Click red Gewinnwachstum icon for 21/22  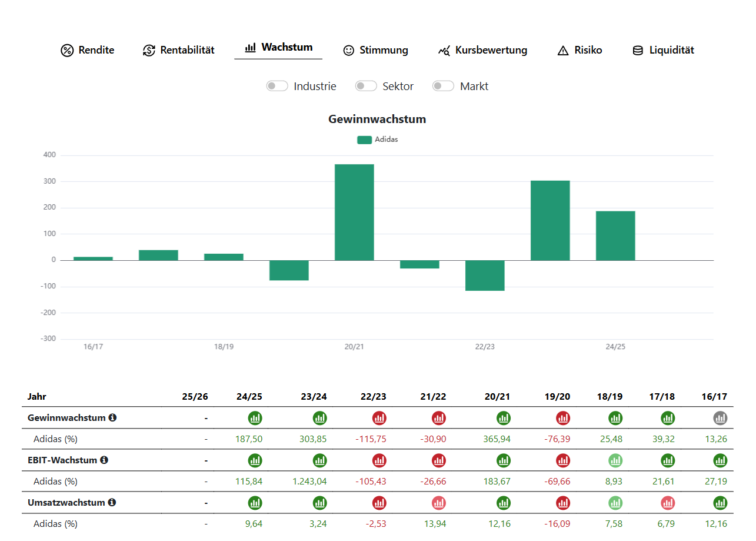(x=439, y=418)
